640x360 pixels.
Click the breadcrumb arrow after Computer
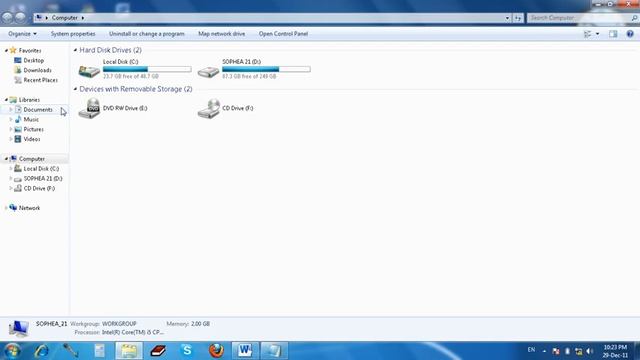[82, 18]
